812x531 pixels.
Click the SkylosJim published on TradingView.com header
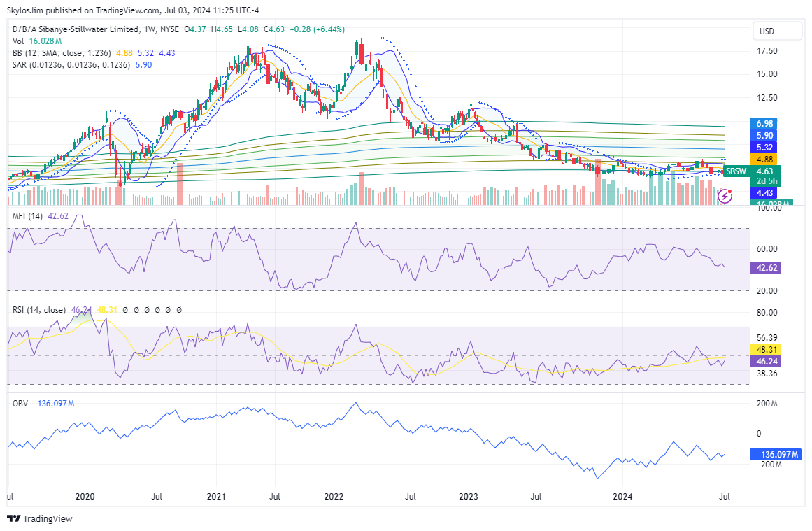[133, 10]
